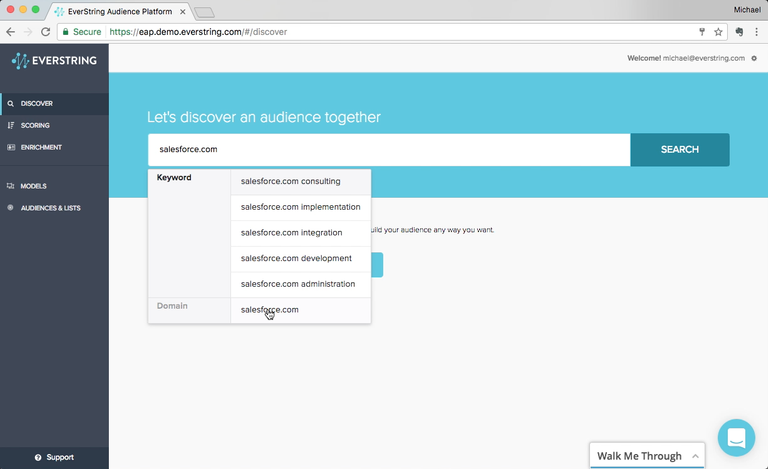
Task: Click the browser address bar URL
Action: tap(198, 32)
